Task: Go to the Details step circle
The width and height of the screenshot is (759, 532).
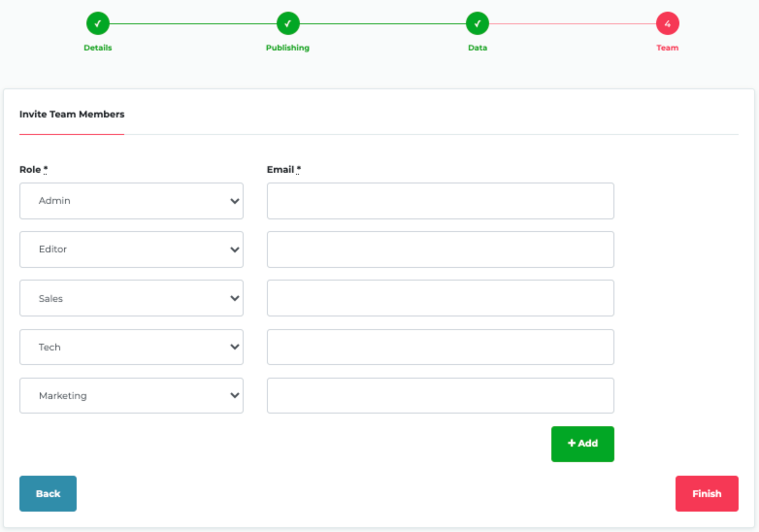Action: tap(98, 23)
